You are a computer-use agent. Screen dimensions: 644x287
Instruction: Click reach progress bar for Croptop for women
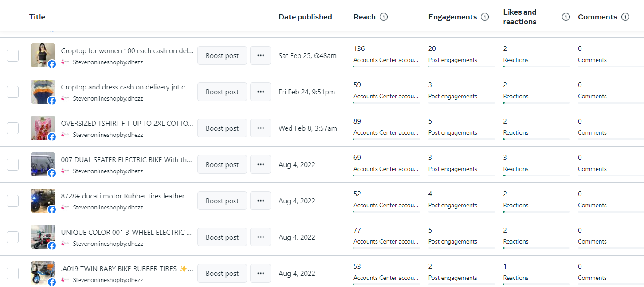point(387,66)
